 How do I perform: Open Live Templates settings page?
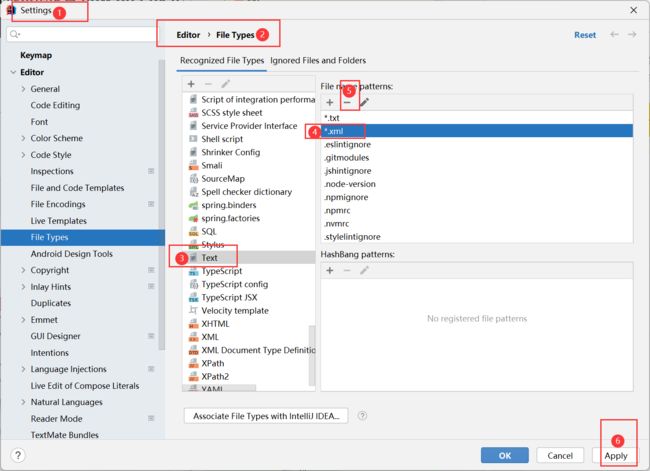pos(58,220)
